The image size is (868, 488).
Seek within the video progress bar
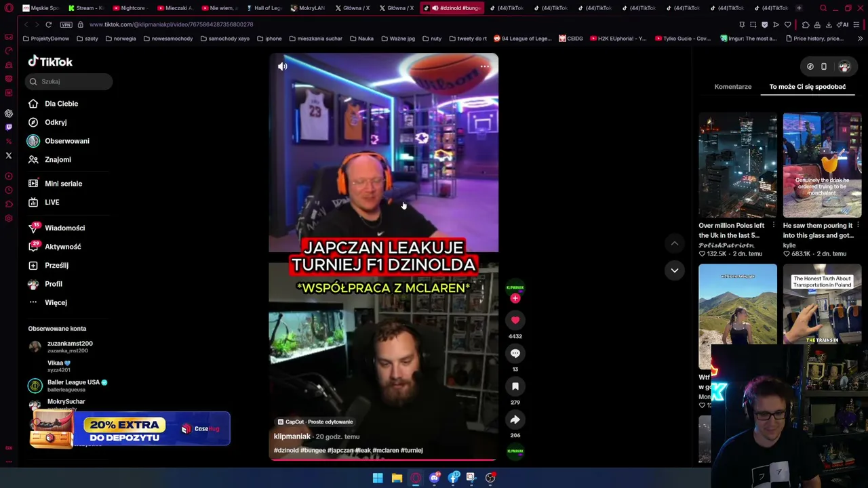click(383, 460)
